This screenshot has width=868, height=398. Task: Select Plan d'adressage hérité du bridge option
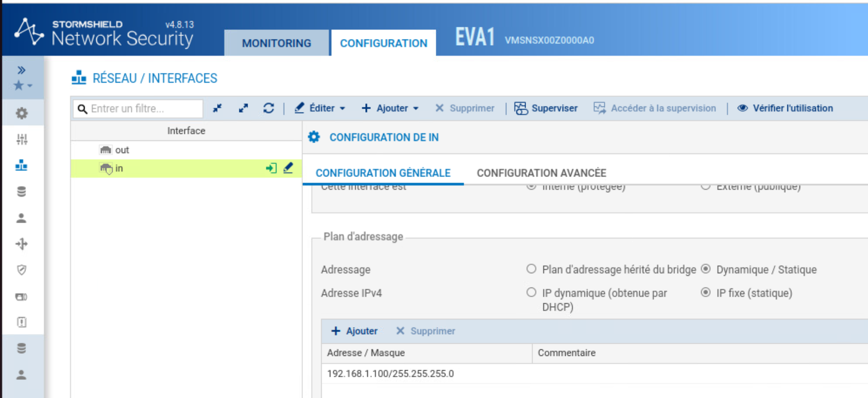pyautogui.click(x=531, y=269)
